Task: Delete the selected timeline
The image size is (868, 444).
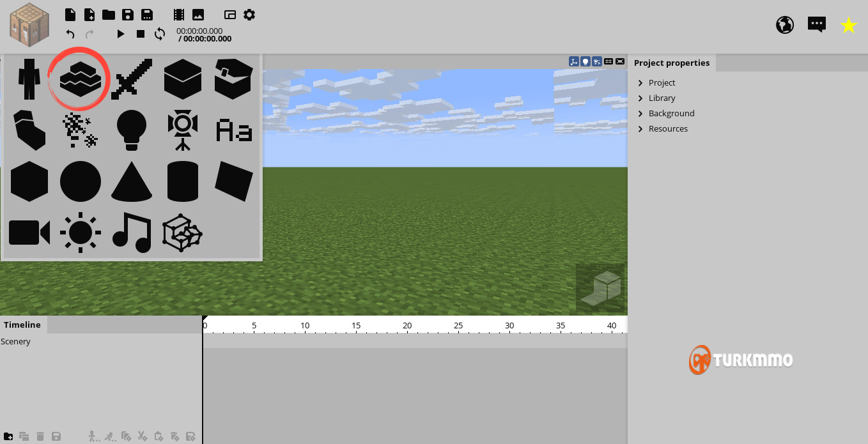Action: pos(40,436)
